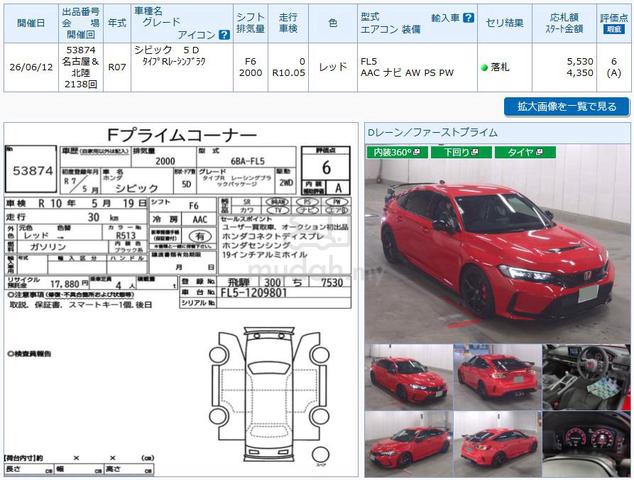Click the レッド color cell
The width and height of the screenshot is (634, 480).
click(333, 67)
